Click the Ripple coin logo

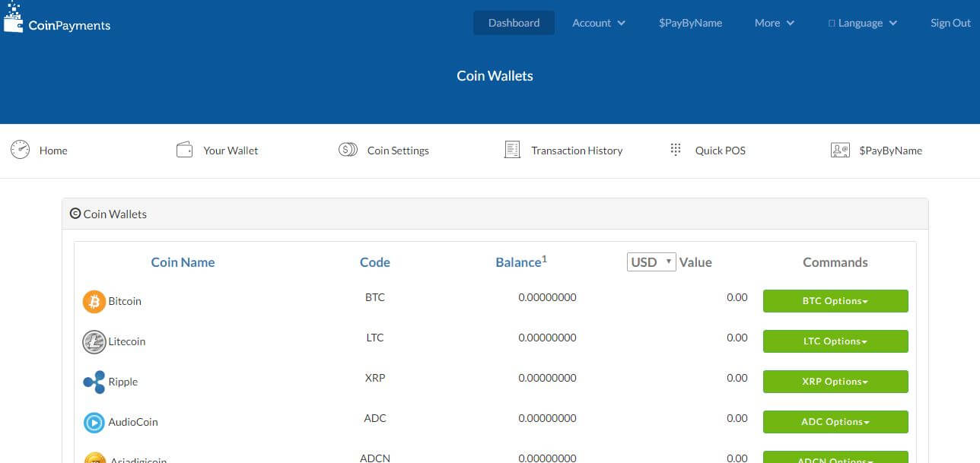[x=94, y=382]
